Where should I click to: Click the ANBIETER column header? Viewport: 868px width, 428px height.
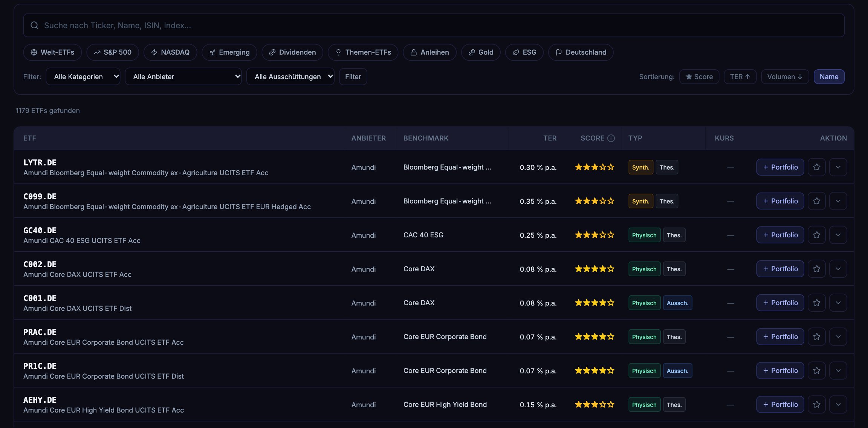pyautogui.click(x=368, y=138)
